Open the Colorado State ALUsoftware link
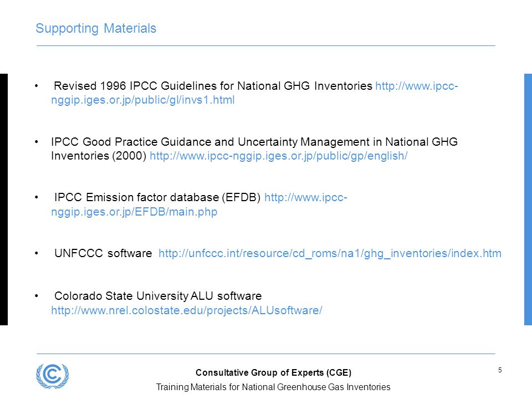This screenshot has width=532, height=399. click(x=187, y=310)
